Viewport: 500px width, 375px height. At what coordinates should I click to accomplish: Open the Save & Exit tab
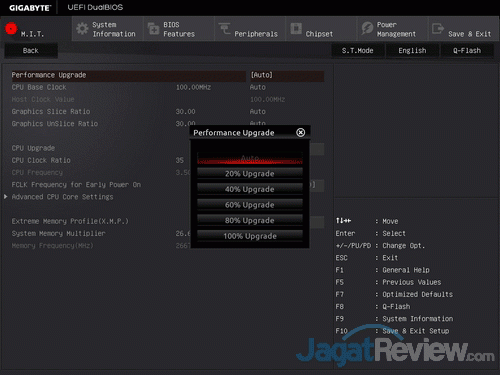tap(464, 29)
